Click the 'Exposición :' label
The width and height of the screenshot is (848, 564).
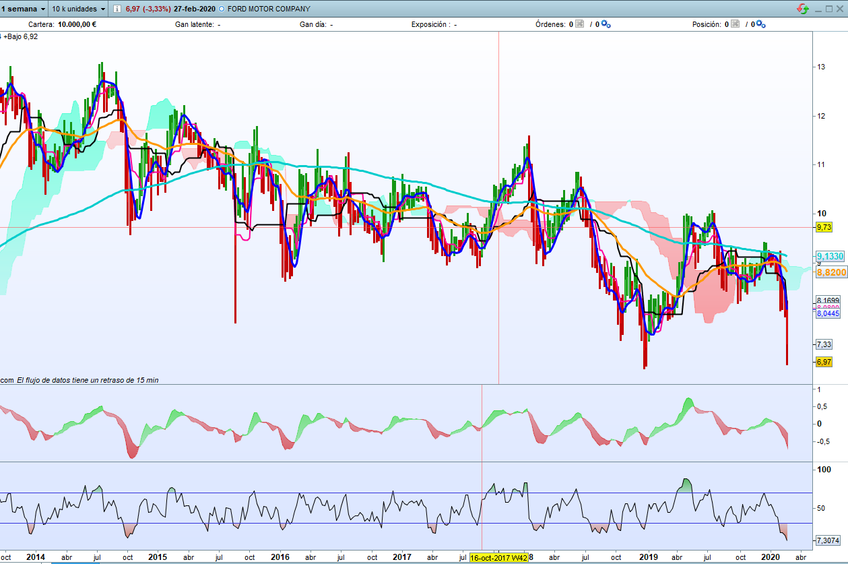tap(431, 24)
